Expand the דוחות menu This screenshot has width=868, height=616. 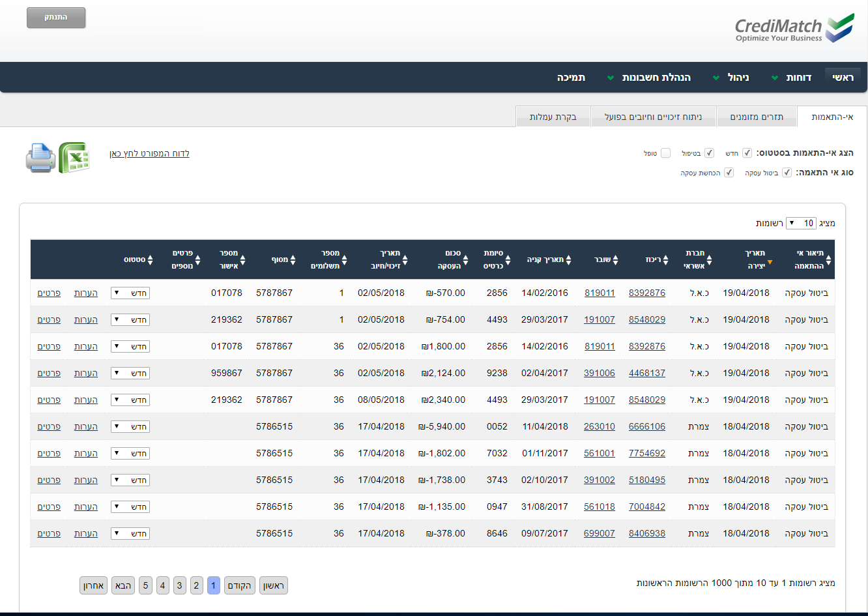point(792,78)
